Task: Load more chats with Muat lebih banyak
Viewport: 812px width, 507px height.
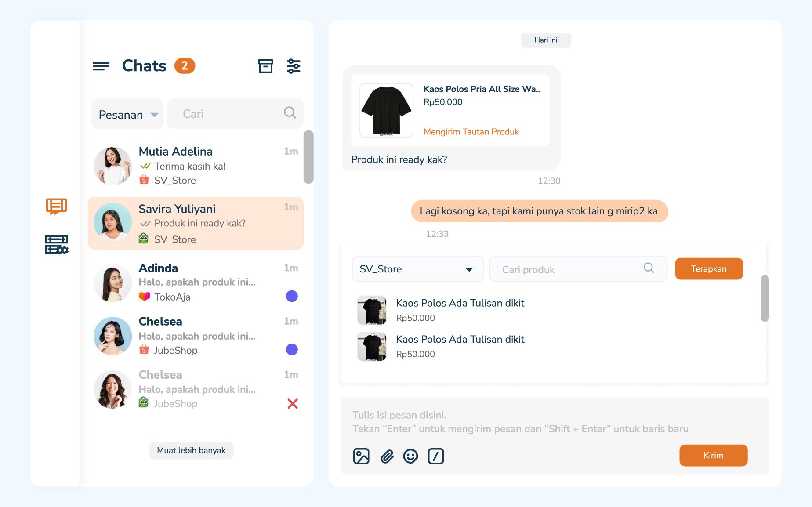Action: 191,450
